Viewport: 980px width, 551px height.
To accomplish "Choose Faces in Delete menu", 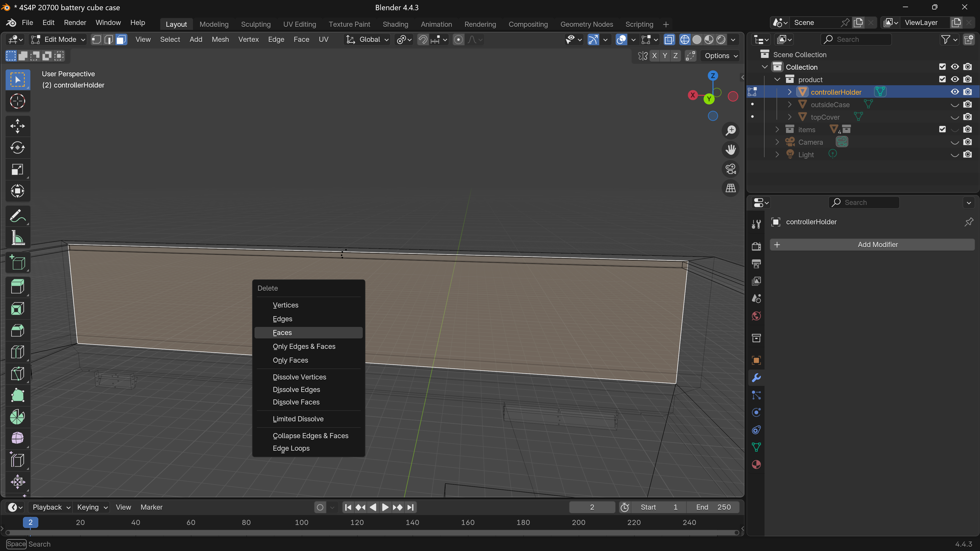I will point(282,333).
